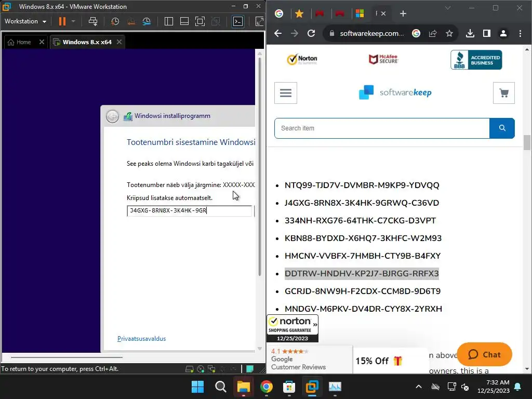Click the Google icon in the address bar

416,33
